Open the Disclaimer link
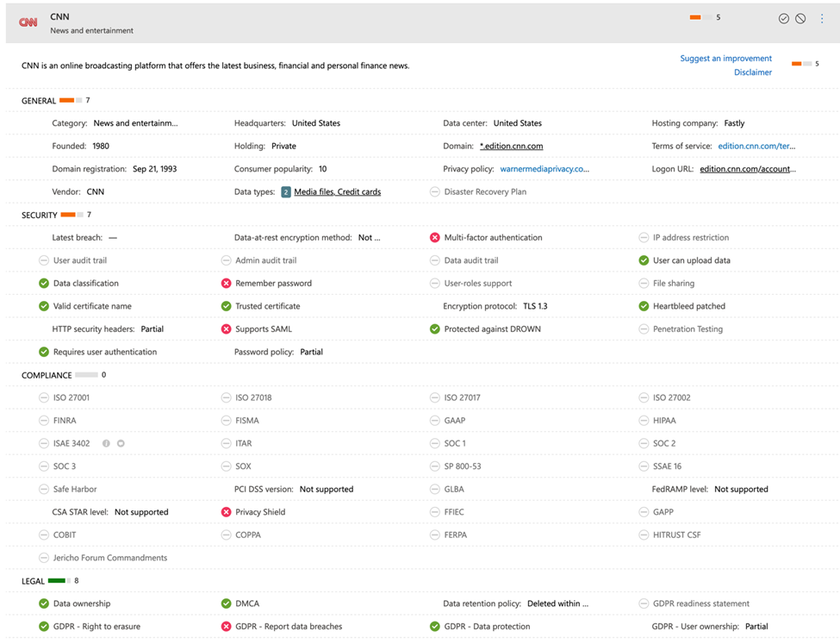 (753, 72)
